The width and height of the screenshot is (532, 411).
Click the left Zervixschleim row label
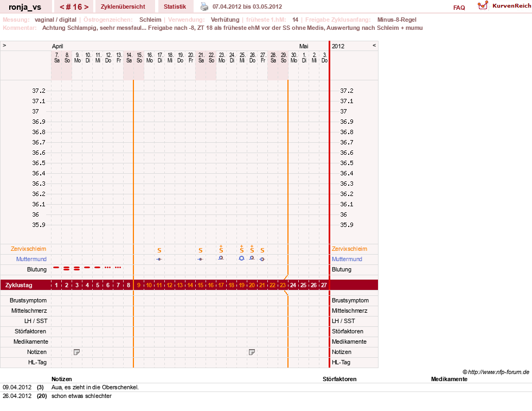[28, 249]
